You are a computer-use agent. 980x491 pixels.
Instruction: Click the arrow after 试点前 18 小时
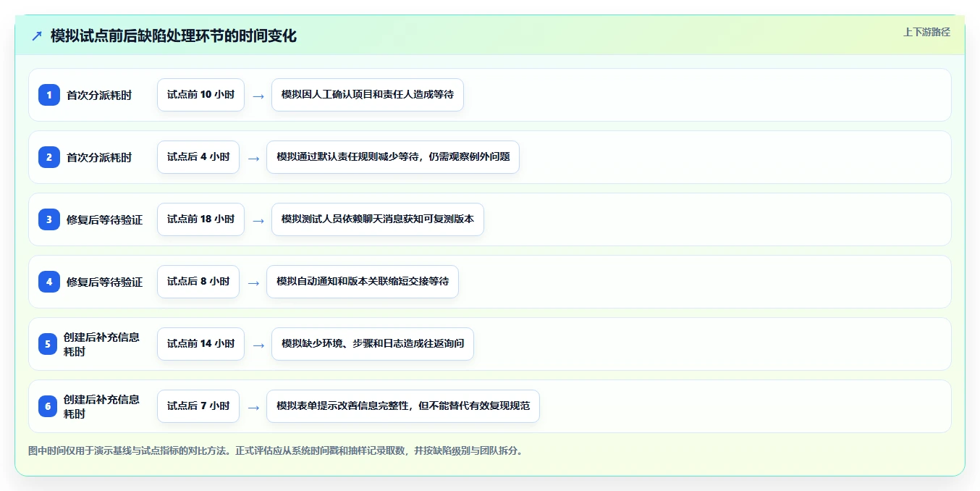(x=258, y=220)
